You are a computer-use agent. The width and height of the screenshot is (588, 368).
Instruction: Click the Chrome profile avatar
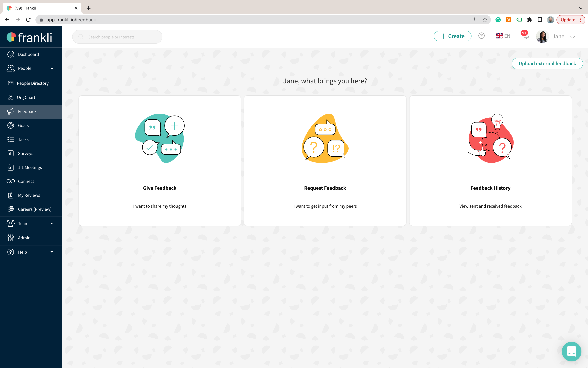(x=550, y=20)
